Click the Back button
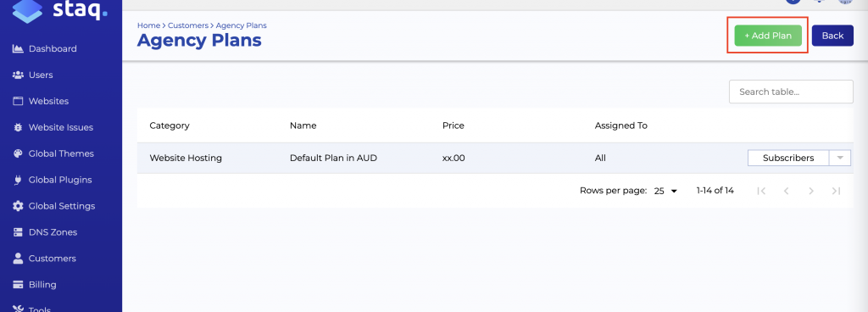 832,36
